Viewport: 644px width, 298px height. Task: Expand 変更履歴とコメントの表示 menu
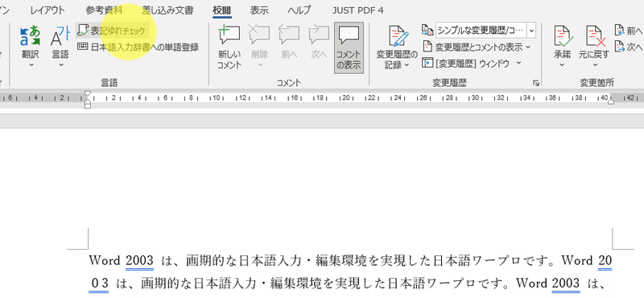point(477,48)
